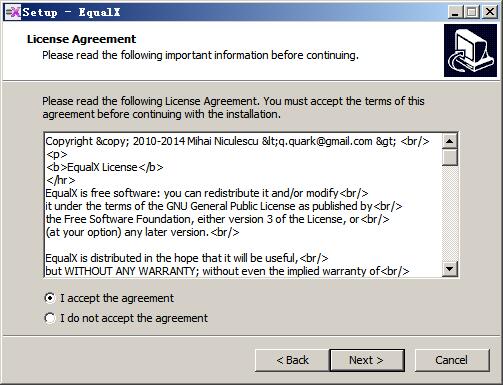Return with the < Back button

[x=292, y=360]
